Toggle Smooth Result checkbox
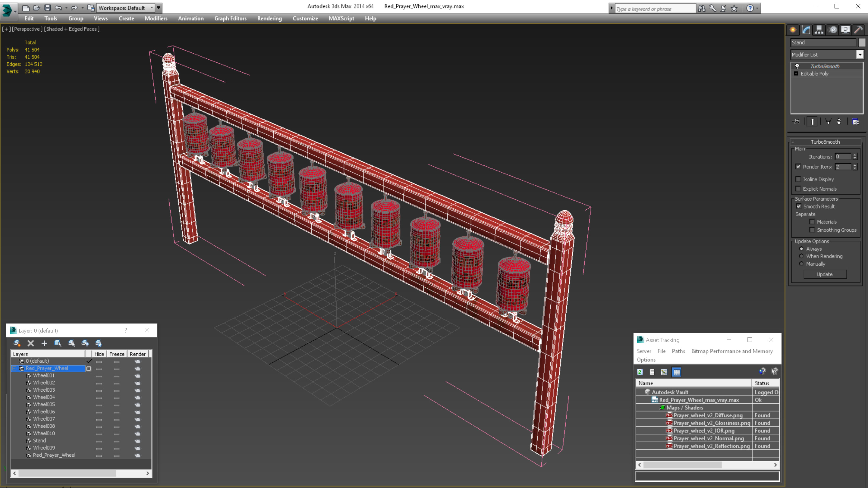Image resolution: width=868 pixels, height=488 pixels. [799, 206]
